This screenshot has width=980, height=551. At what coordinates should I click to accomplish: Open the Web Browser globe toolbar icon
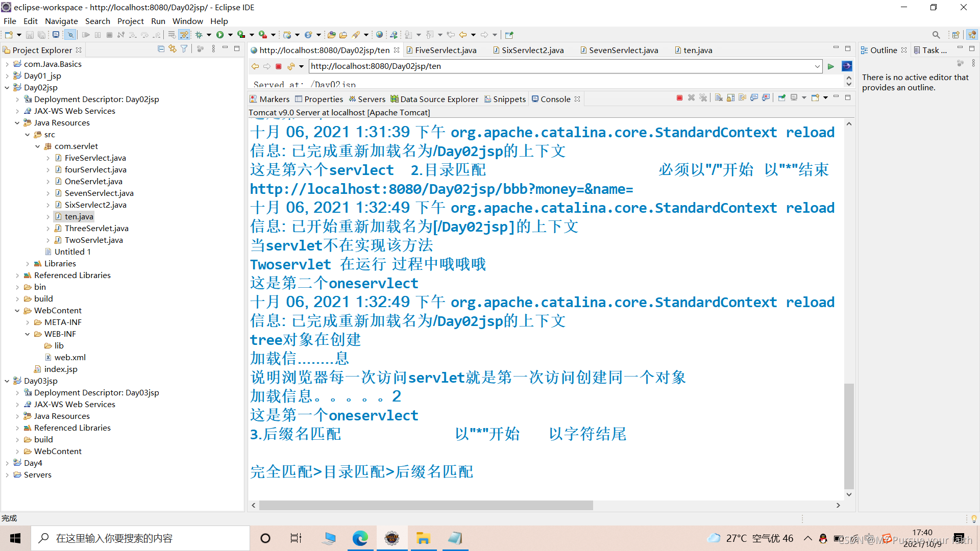click(379, 35)
